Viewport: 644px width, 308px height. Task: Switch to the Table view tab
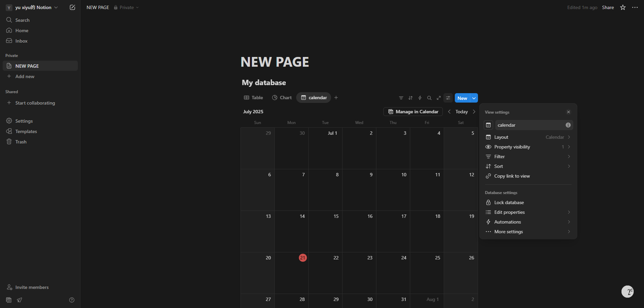(x=253, y=98)
